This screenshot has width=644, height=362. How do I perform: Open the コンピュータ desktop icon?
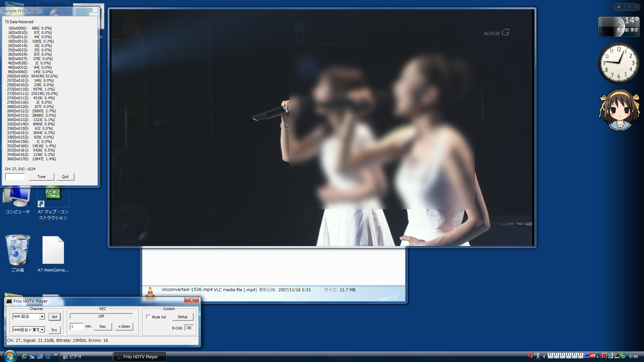17,200
